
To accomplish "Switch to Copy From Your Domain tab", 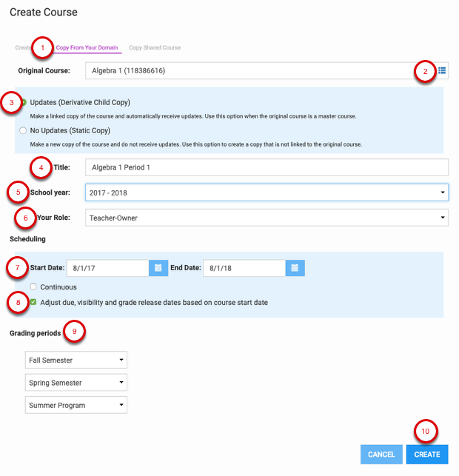I will click(87, 48).
